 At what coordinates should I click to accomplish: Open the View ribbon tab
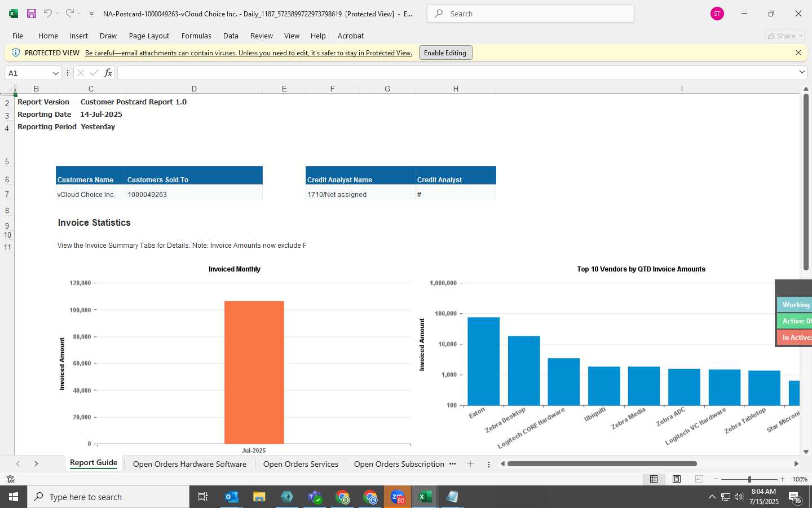[x=292, y=36]
